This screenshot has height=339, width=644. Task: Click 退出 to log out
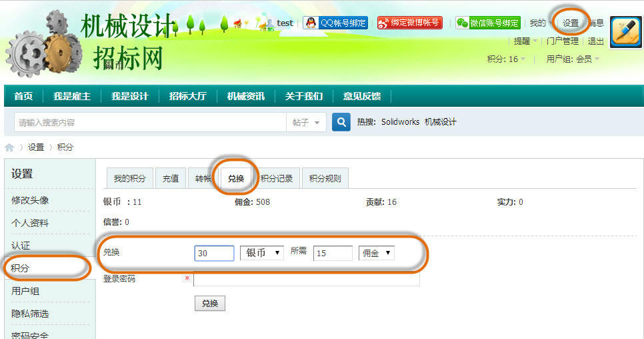595,41
